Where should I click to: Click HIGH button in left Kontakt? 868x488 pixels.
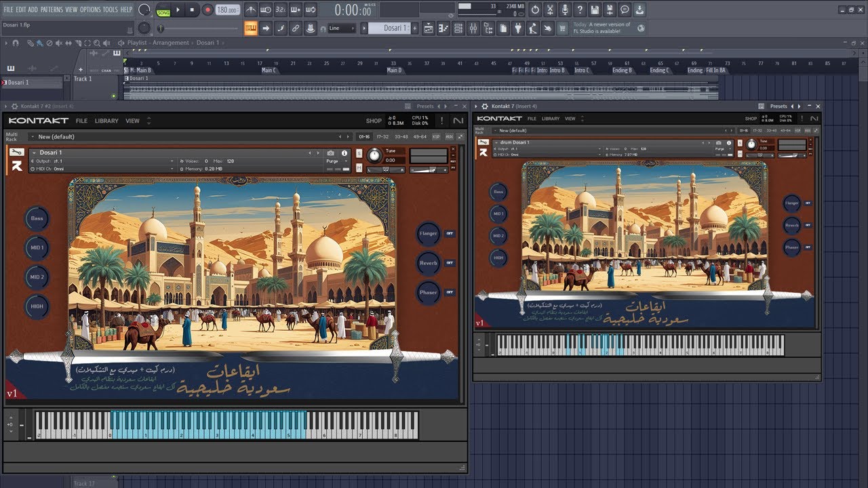click(37, 306)
